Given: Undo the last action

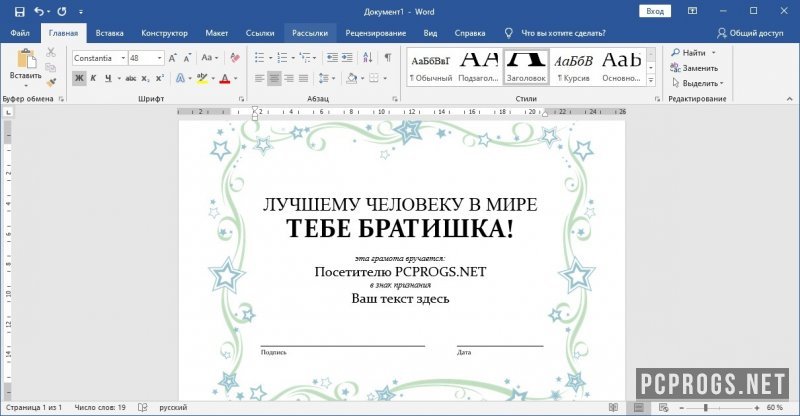Looking at the screenshot, I should coord(39,11).
